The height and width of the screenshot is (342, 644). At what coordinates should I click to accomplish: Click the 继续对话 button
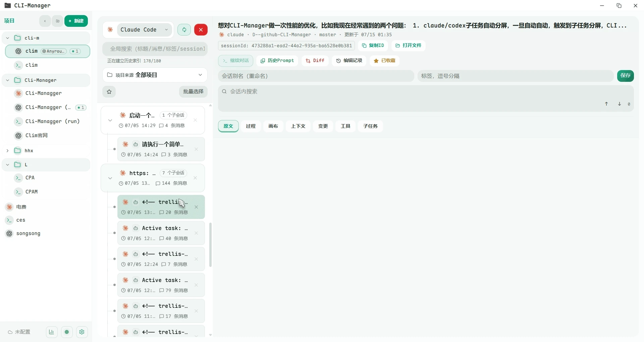(x=236, y=61)
